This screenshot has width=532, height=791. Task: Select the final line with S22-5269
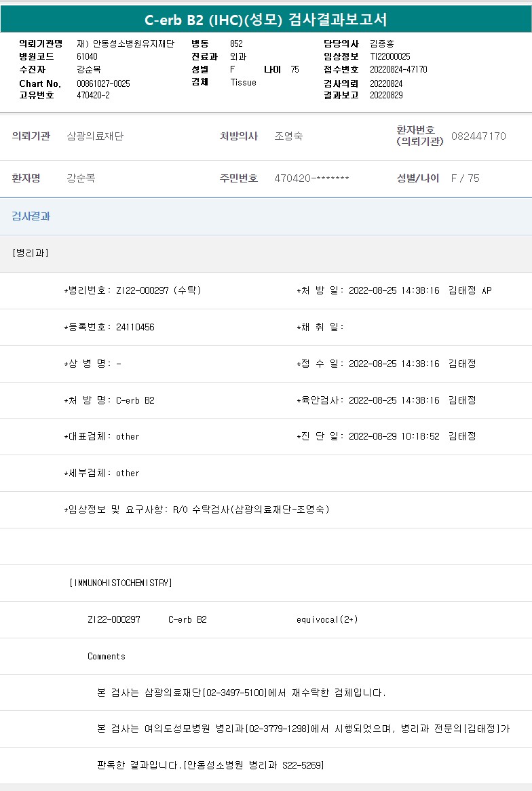click(x=210, y=765)
